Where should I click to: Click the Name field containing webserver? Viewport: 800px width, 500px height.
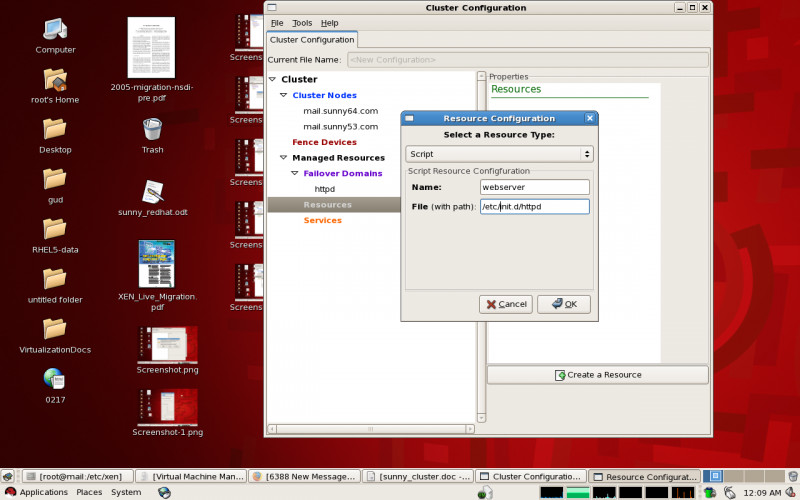pyautogui.click(x=535, y=187)
